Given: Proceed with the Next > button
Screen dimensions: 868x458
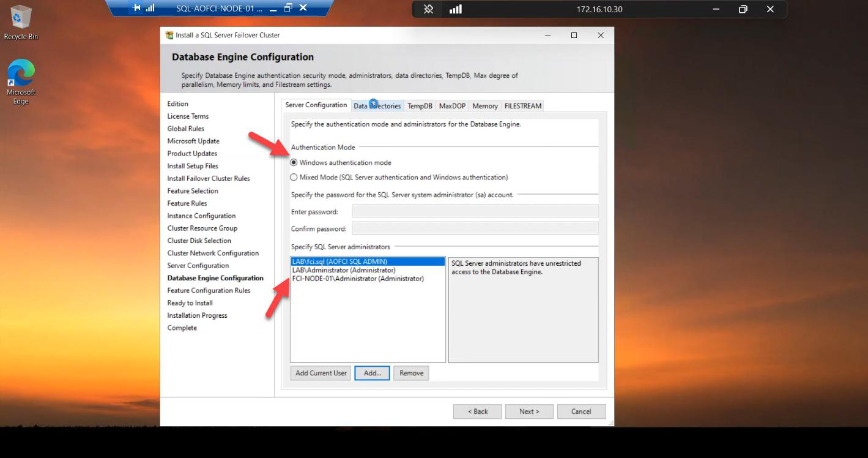Looking at the screenshot, I should pos(529,411).
